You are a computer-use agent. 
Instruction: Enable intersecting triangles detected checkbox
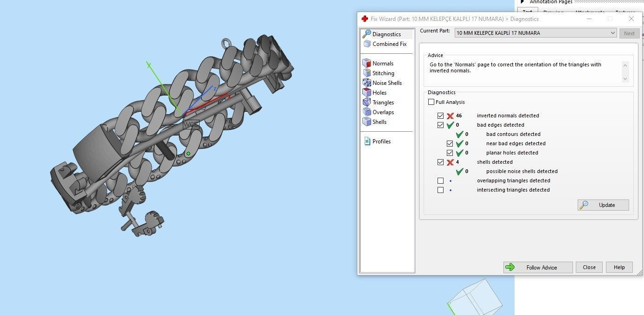(x=441, y=190)
